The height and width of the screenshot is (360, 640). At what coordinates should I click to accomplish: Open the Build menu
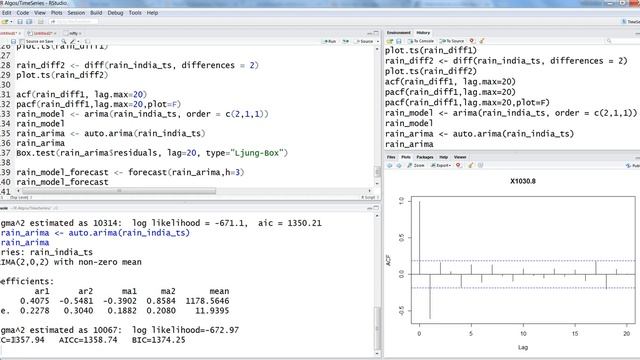96,13
